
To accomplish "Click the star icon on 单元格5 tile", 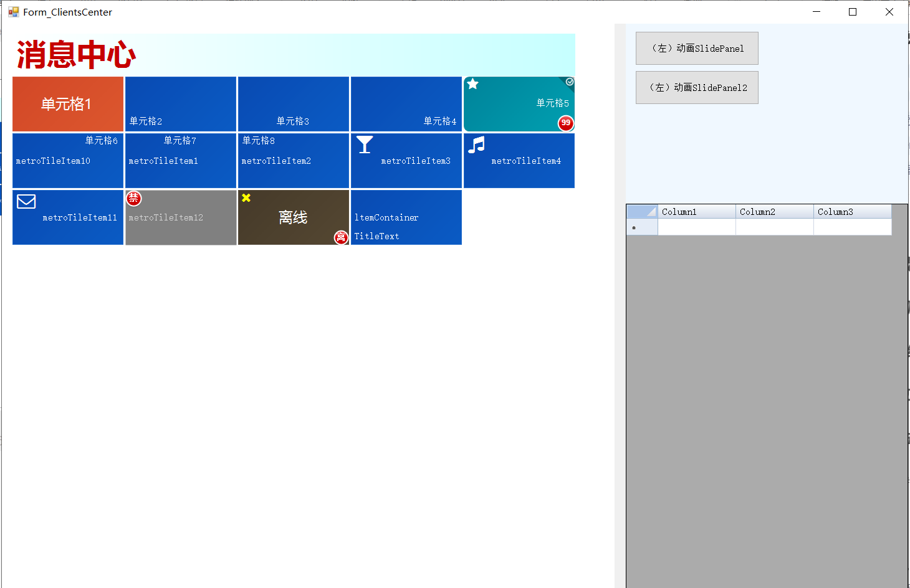I will tap(472, 83).
